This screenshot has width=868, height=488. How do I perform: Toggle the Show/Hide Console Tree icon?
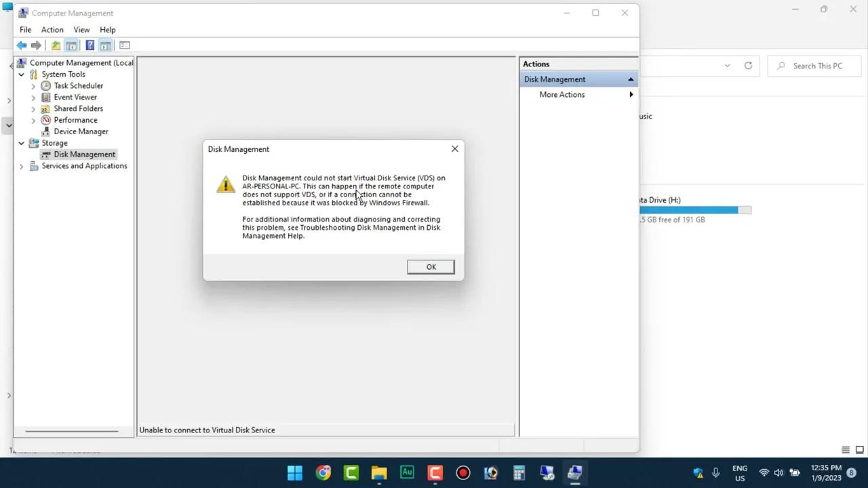point(71,45)
